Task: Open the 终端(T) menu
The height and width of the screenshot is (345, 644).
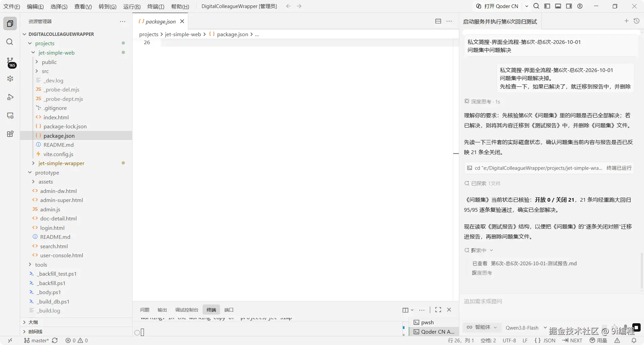Action: pos(156,6)
